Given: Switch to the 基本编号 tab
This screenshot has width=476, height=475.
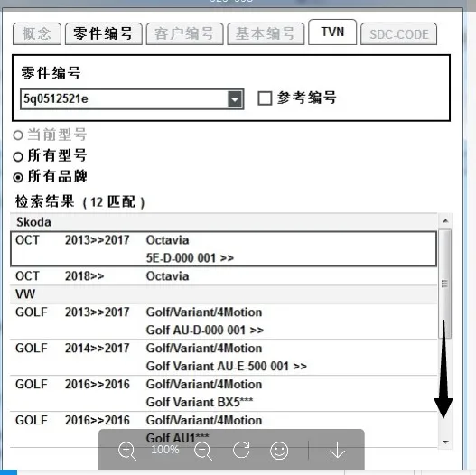Looking at the screenshot, I should [x=266, y=33].
